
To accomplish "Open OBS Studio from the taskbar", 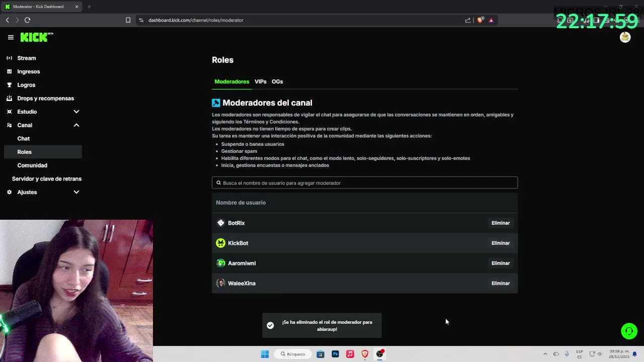I will click(380, 354).
